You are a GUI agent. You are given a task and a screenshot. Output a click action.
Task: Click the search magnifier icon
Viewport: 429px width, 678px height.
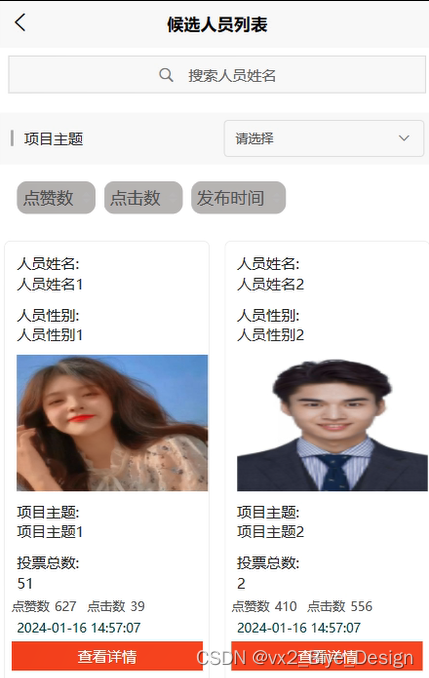pyautogui.click(x=166, y=75)
